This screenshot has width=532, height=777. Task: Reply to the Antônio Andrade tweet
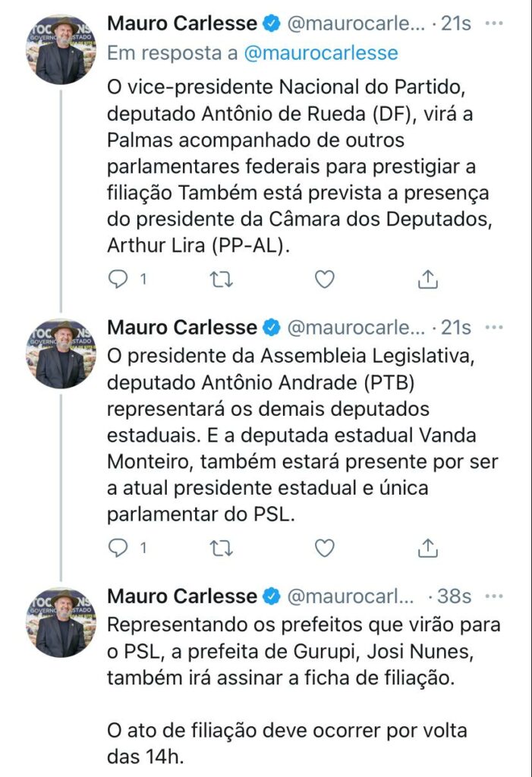click(x=118, y=547)
